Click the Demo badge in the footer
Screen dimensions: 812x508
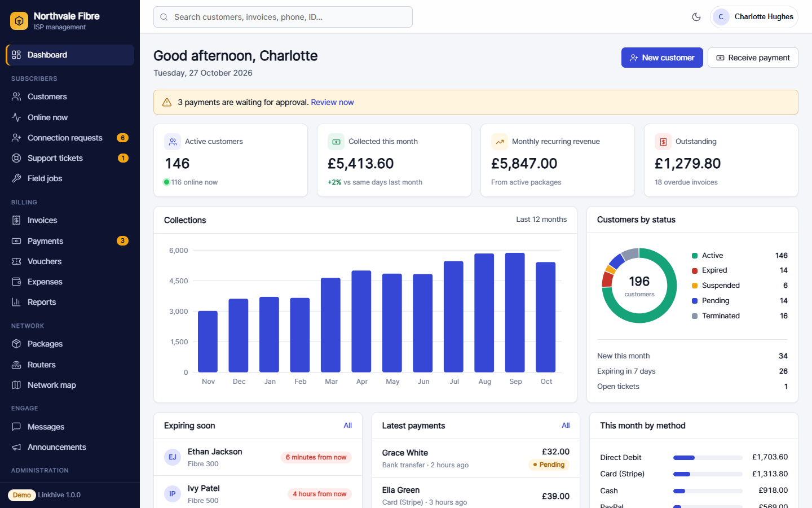point(22,495)
